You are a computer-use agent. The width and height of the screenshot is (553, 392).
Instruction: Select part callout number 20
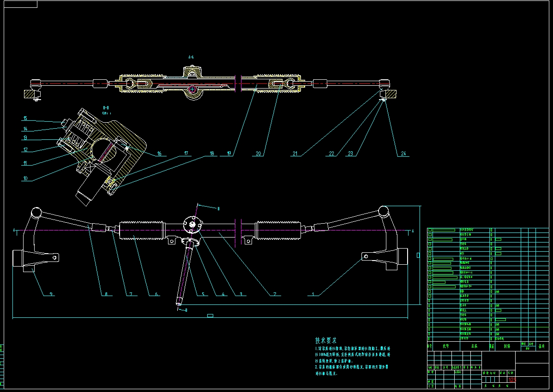click(258, 154)
